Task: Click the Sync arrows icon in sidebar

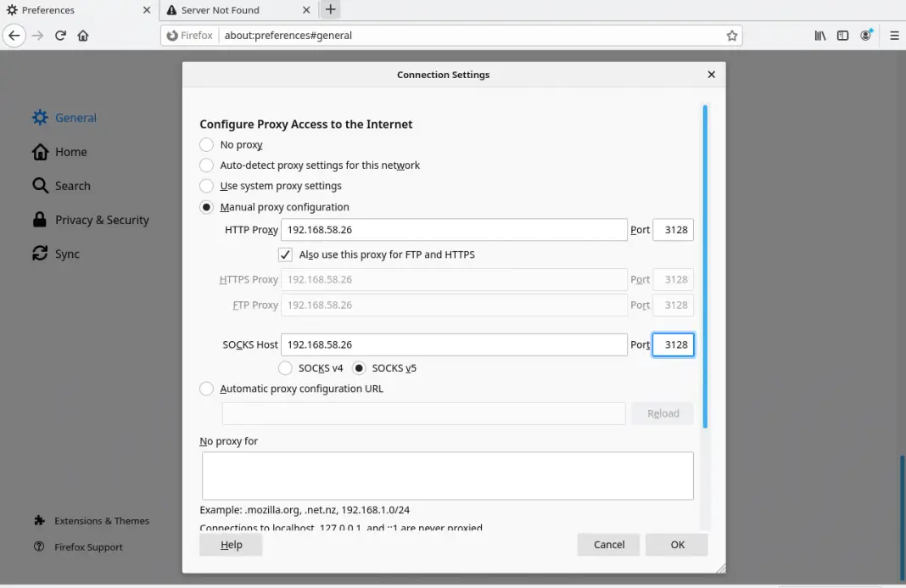Action: 40,253
